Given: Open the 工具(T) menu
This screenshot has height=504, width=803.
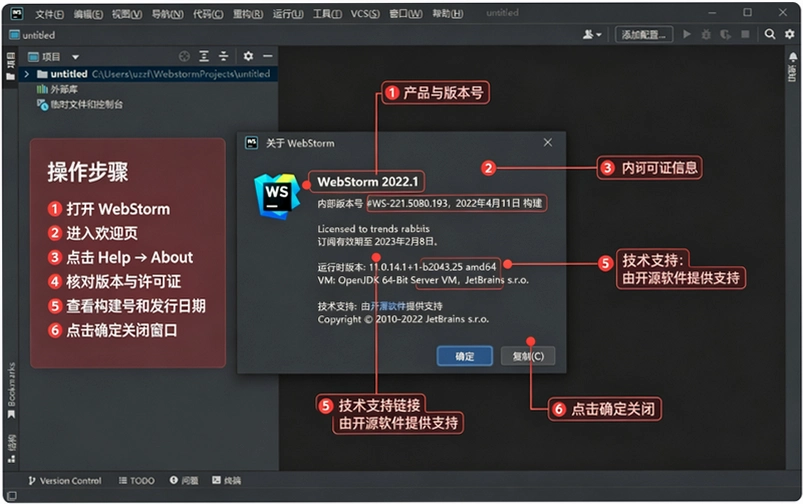Looking at the screenshot, I should pyautogui.click(x=327, y=14).
